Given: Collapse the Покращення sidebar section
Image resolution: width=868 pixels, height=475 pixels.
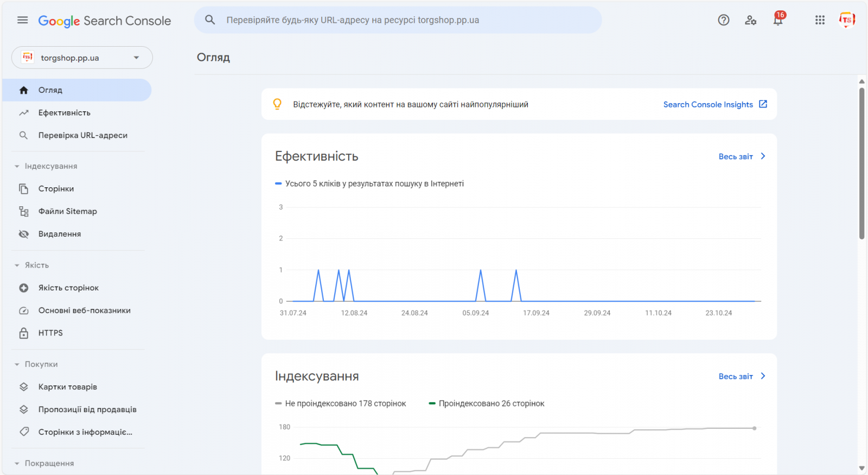Looking at the screenshot, I should point(44,464).
